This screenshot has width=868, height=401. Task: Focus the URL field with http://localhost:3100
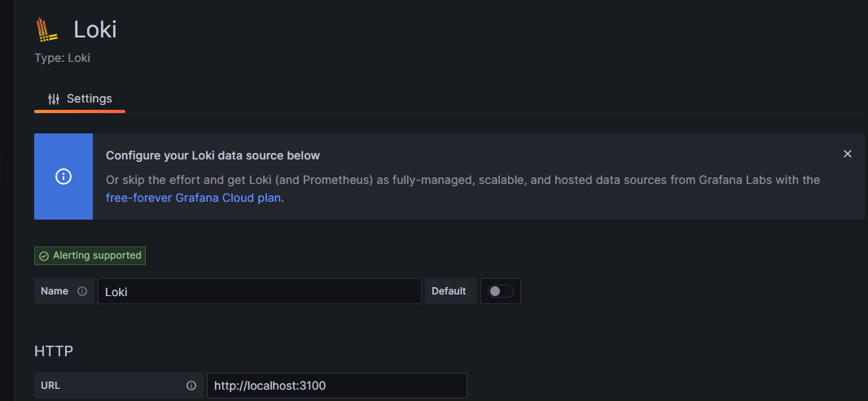336,386
